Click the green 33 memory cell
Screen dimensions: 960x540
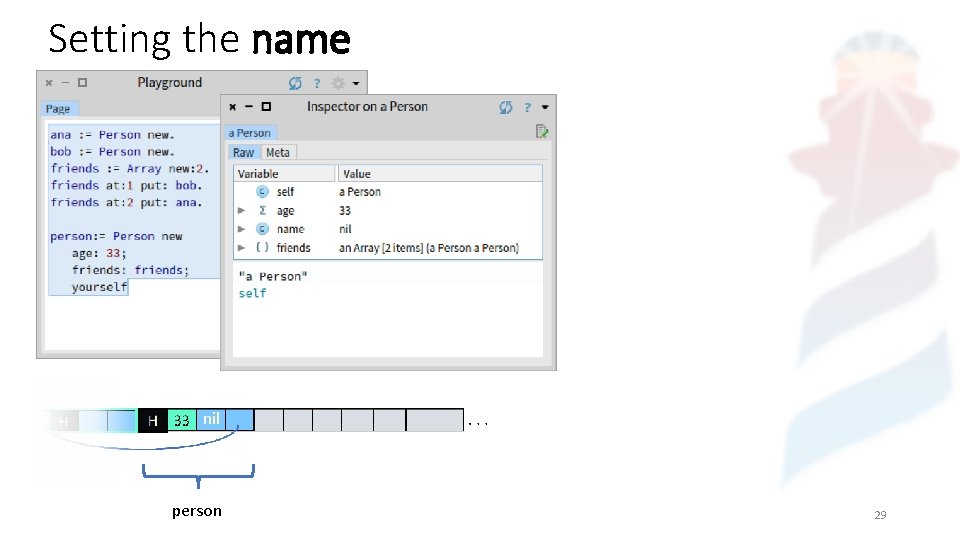click(182, 421)
